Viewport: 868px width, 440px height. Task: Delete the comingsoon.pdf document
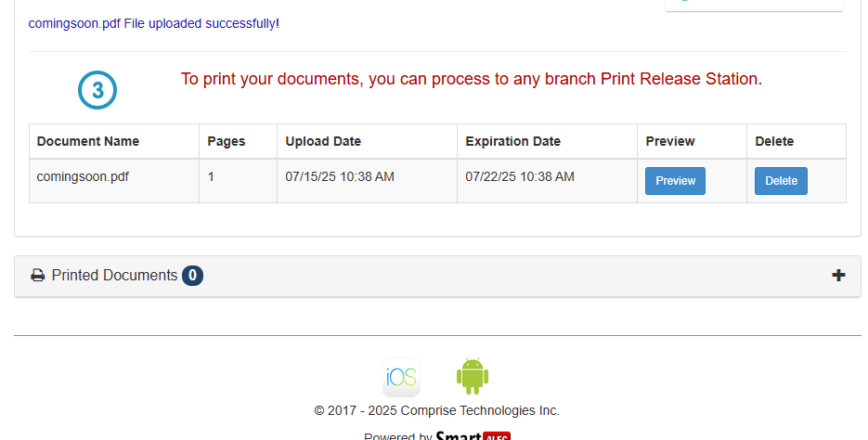[781, 181]
